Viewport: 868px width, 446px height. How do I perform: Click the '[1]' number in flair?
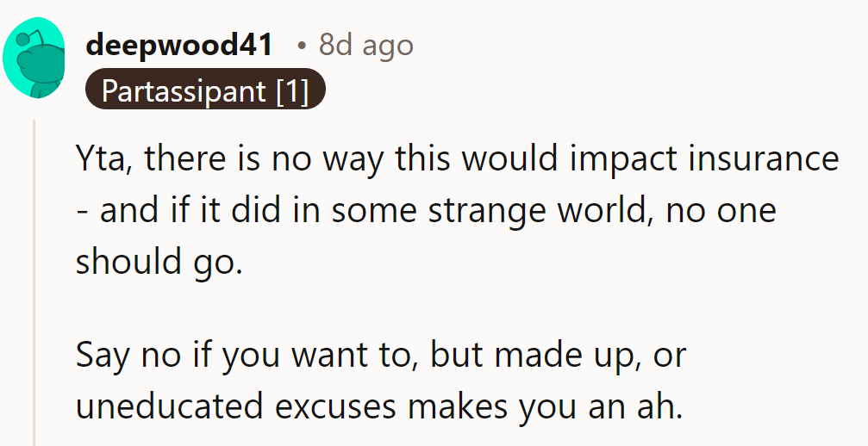(293, 90)
